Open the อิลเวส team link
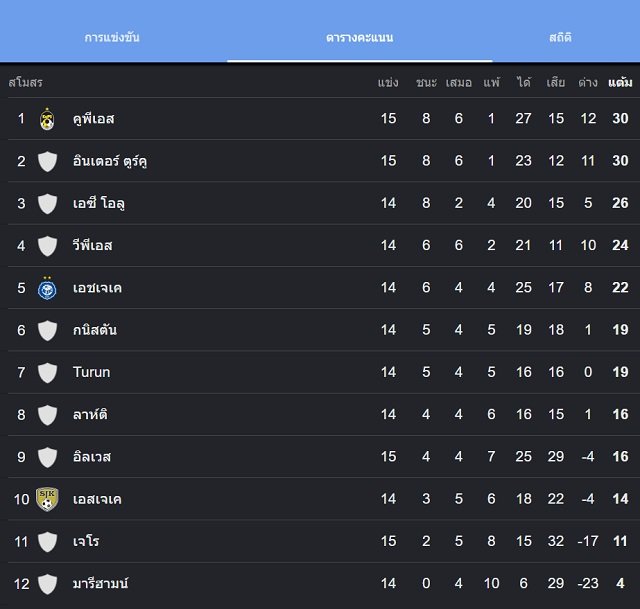 92,456
